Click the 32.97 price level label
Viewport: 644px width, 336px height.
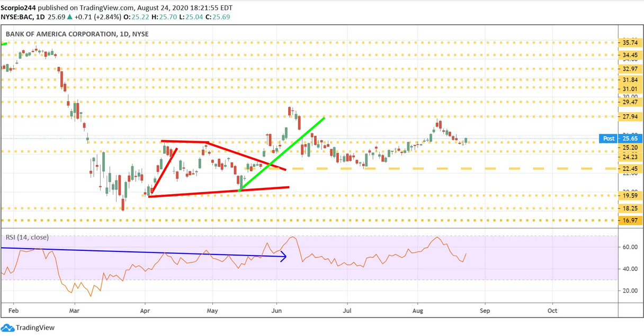(x=630, y=69)
